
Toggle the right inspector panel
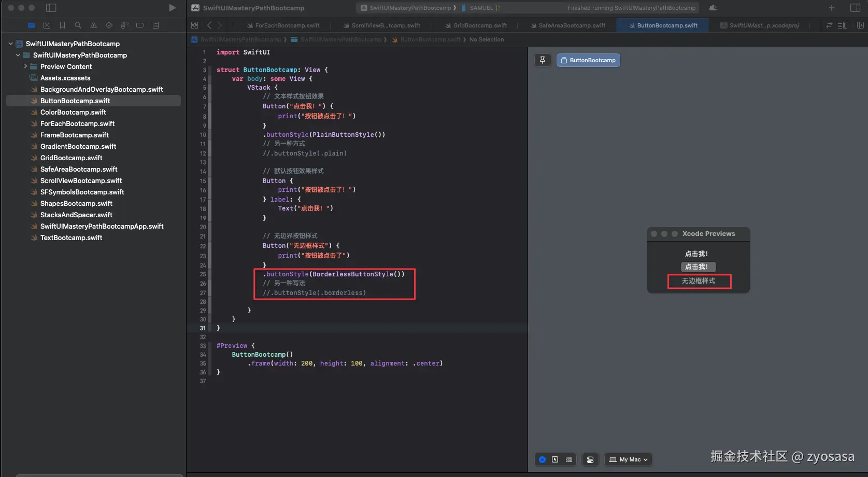pyautogui.click(x=855, y=8)
